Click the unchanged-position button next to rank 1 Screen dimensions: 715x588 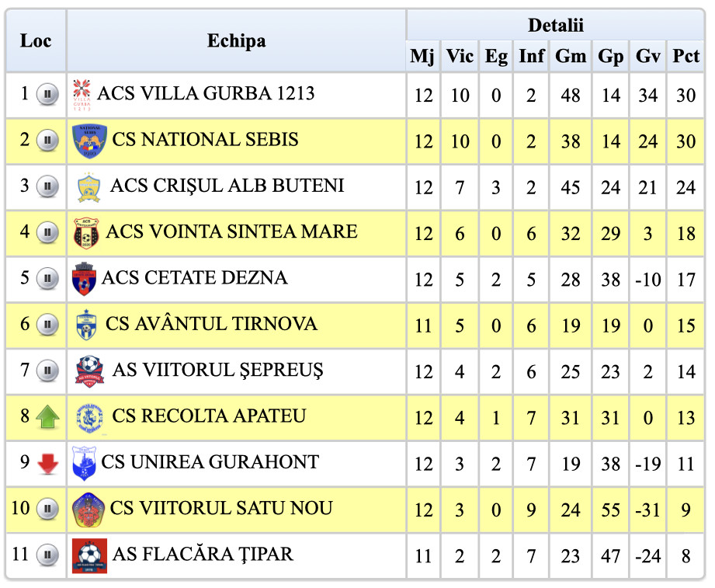point(47,95)
